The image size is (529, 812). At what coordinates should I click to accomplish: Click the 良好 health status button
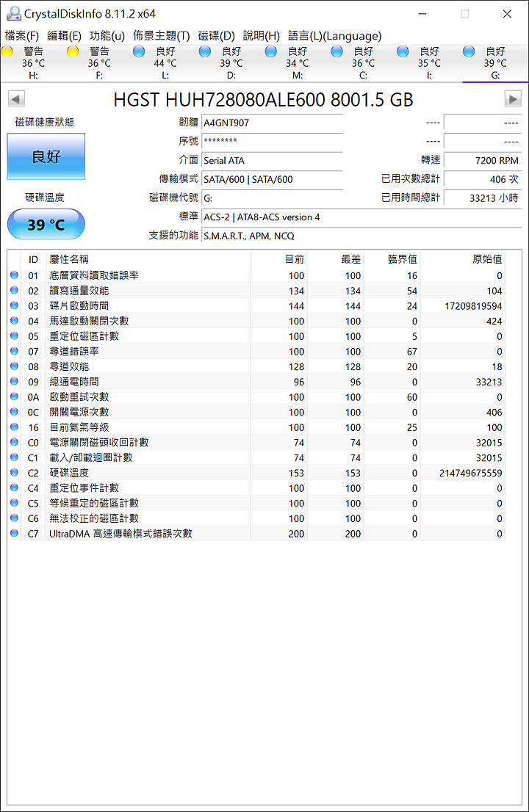point(46,156)
